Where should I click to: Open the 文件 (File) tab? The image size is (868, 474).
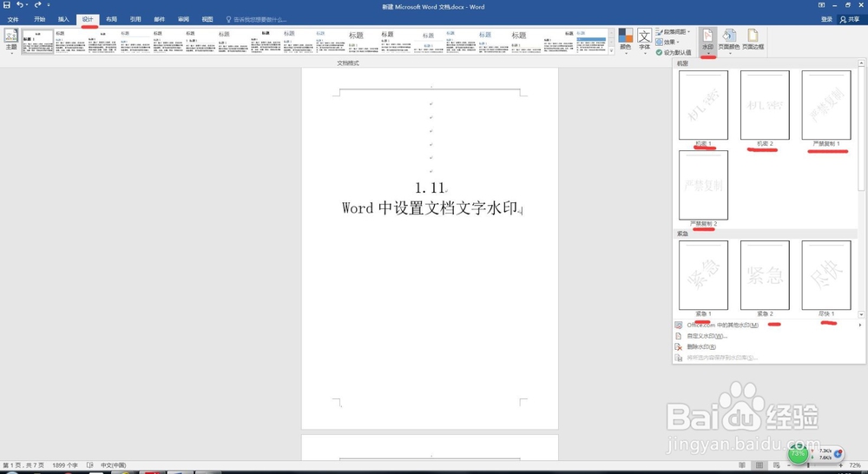point(13,19)
